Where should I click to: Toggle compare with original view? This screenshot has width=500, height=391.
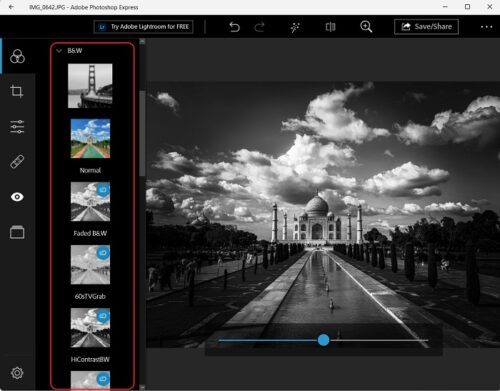(330, 27)
